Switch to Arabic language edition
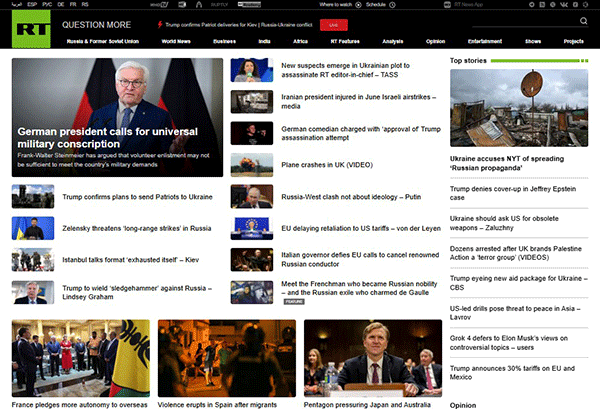 pyautogui.click(x=17, y=5)
